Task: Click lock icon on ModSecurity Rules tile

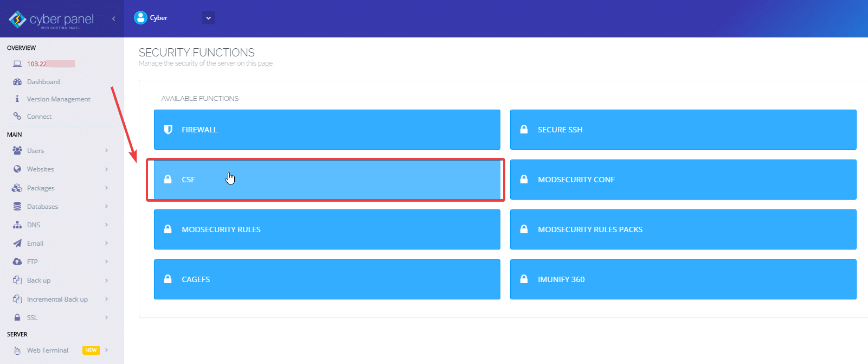Action: coord(168,229)
